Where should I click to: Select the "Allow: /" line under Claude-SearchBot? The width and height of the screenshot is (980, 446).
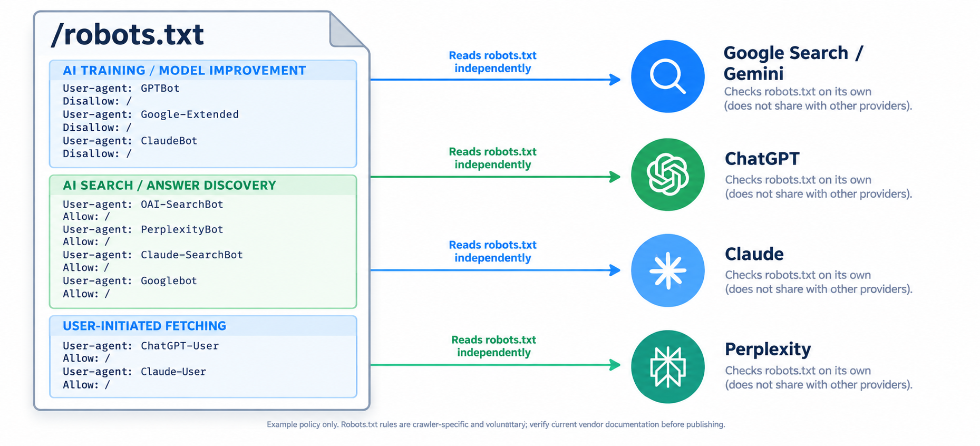coord(86,268)
